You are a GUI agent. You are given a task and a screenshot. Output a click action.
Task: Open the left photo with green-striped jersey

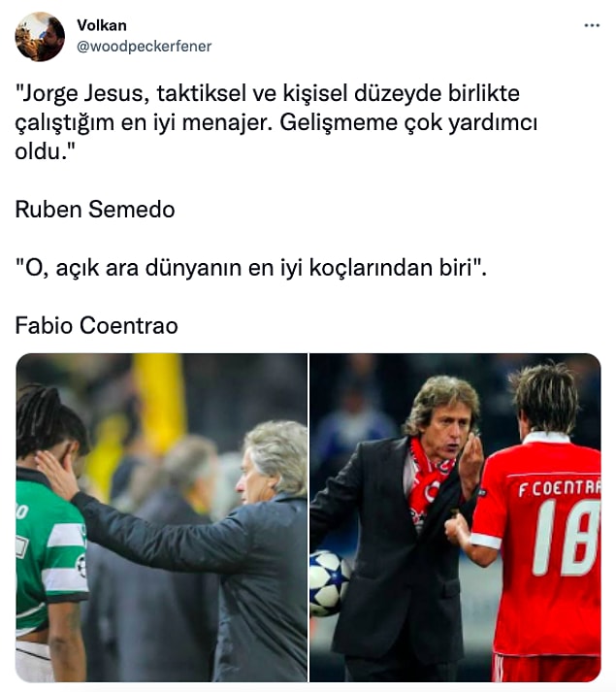161,517
